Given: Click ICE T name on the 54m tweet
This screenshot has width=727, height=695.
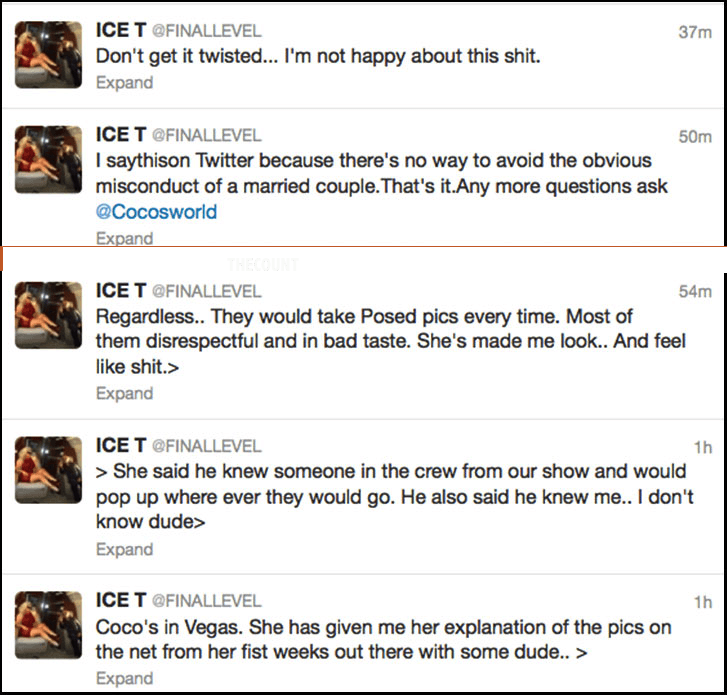Looking at the screenshot, I should coord(120,291).
